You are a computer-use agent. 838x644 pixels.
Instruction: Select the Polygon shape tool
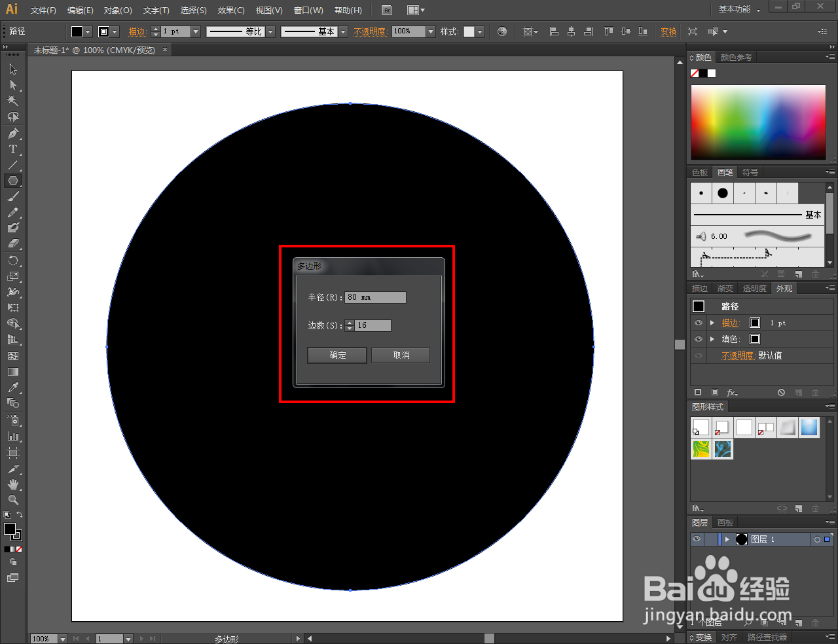[13, 181]
